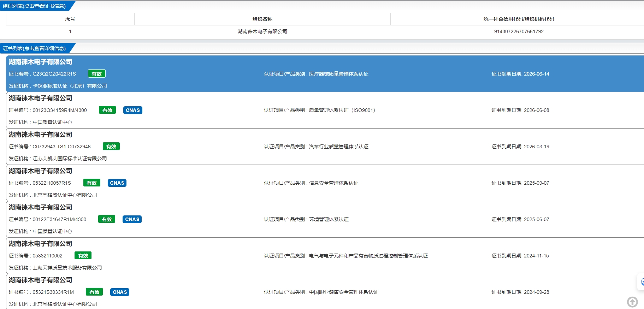Click issuer 江苏艾凯艾国际标准认证有限公司
Viewport: 644px width, 309px height.
point(70,159)
